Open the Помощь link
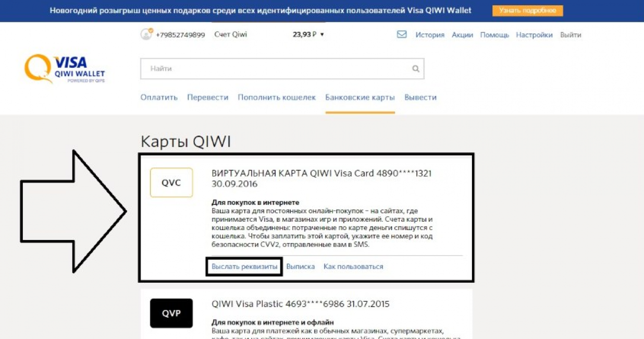 (x=494, y=35)
